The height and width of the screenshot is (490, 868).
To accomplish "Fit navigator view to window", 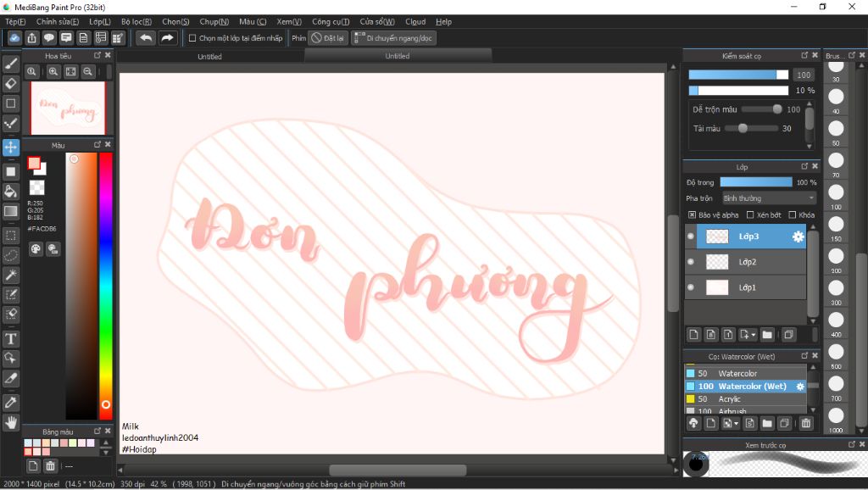I will tap(71, 71).
